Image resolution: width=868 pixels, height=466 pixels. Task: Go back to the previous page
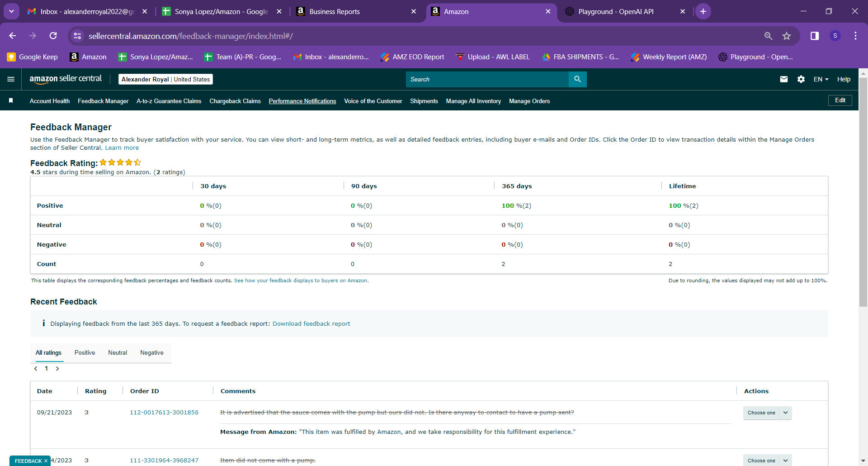click(13, 36)
